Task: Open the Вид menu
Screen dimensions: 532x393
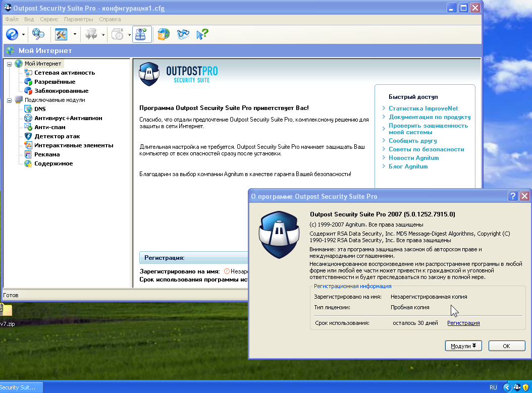Action: point(29,19)
